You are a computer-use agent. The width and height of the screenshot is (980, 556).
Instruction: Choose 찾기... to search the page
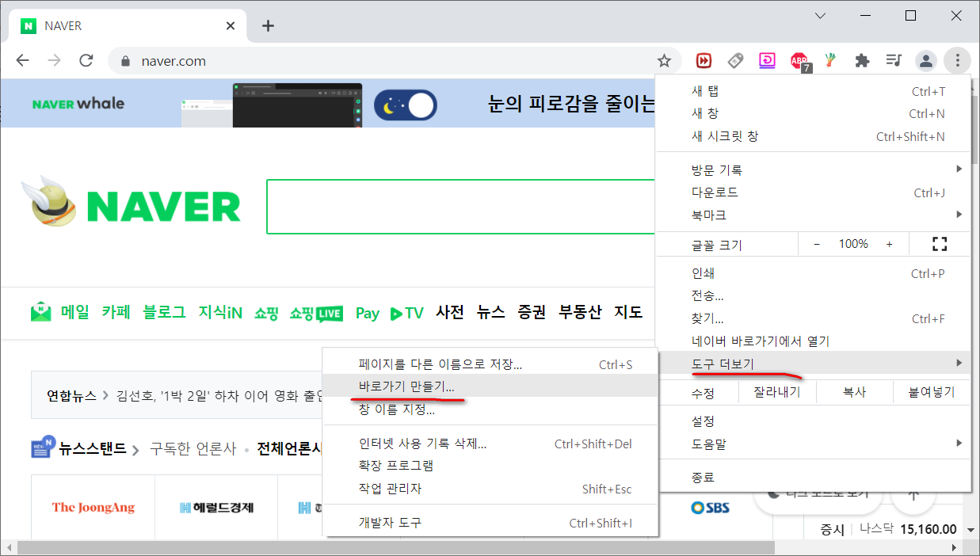pyautogui.click(x=813, y=318)
